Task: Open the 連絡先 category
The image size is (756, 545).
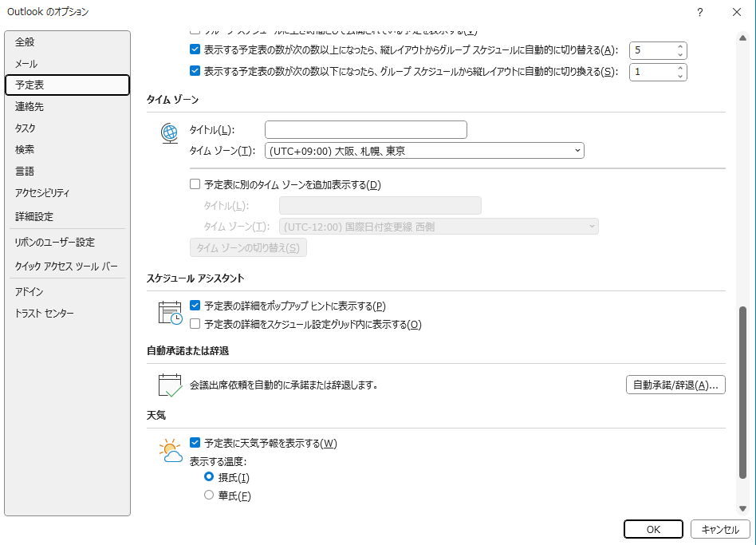Action: click(x=68, y=107)
